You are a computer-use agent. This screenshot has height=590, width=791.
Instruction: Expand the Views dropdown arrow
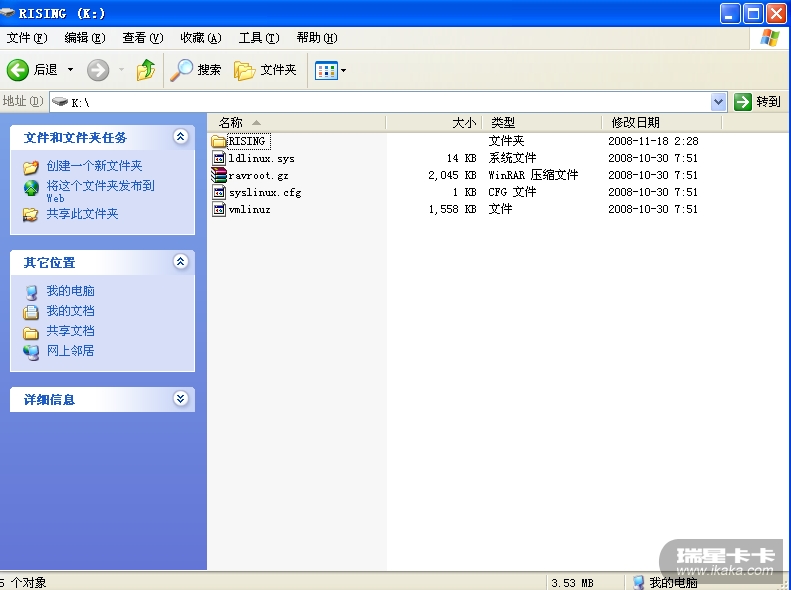pos(344,71)
